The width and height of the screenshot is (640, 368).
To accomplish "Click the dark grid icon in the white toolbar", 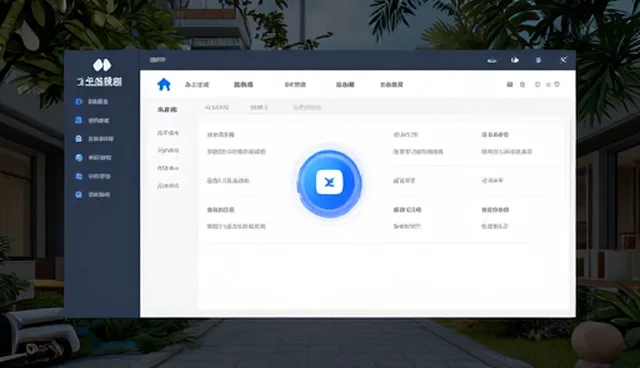I will click(x=510, y=84).
